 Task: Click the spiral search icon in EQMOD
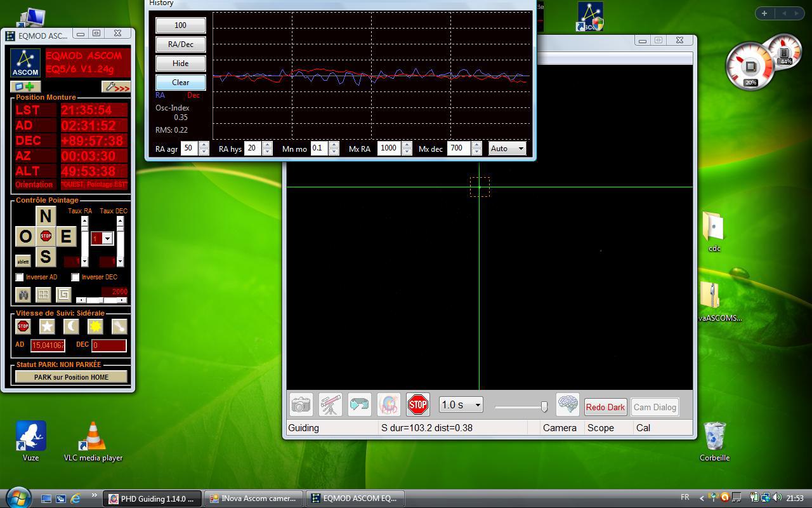click(x=63, y=295)
